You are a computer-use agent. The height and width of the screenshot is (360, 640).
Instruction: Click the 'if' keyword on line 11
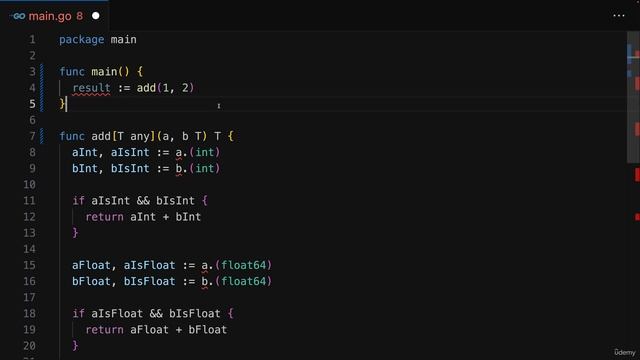(78, 201)
